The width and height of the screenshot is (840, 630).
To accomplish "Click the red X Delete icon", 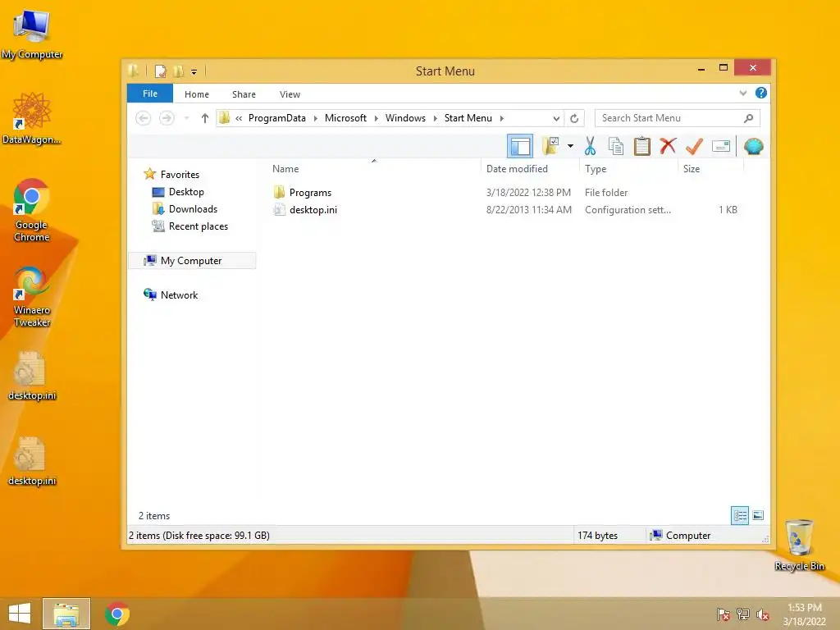I will point(668,146).
